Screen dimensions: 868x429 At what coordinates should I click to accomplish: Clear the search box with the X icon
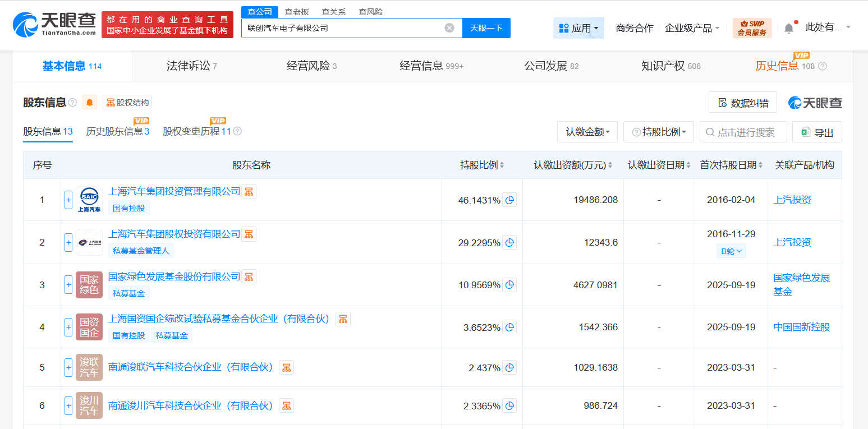click(449, 28)
